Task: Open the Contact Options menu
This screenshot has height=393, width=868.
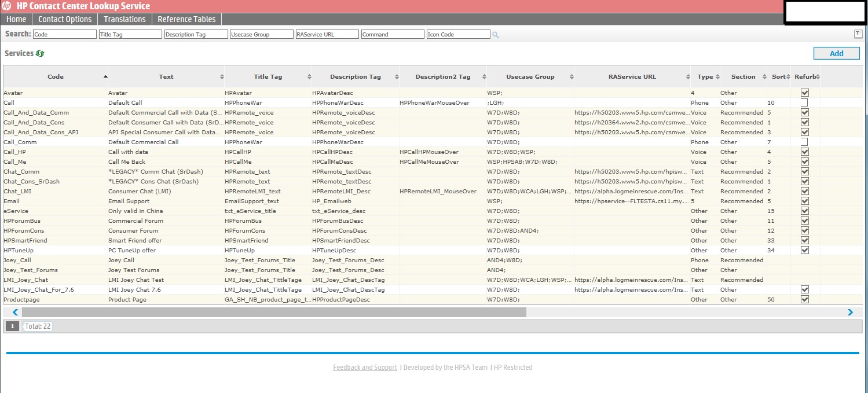Action: point(65,19)
